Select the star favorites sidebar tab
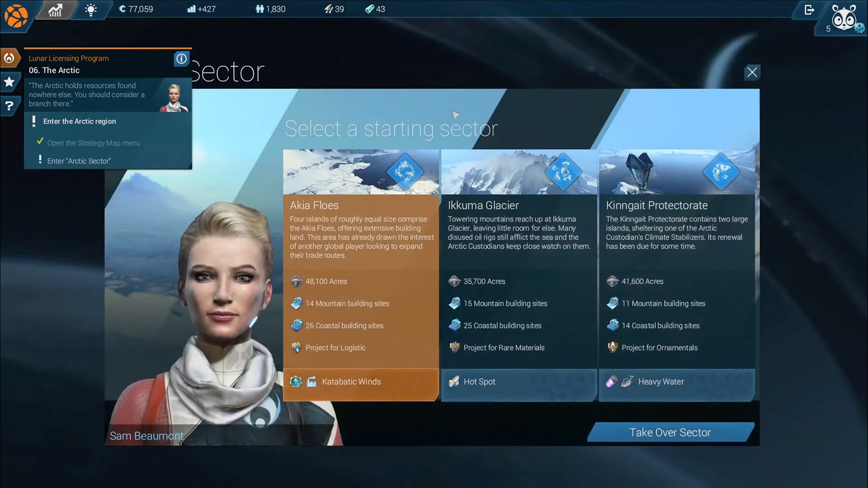The height and width of the screenshot is (488, 868). click(9, 82)
